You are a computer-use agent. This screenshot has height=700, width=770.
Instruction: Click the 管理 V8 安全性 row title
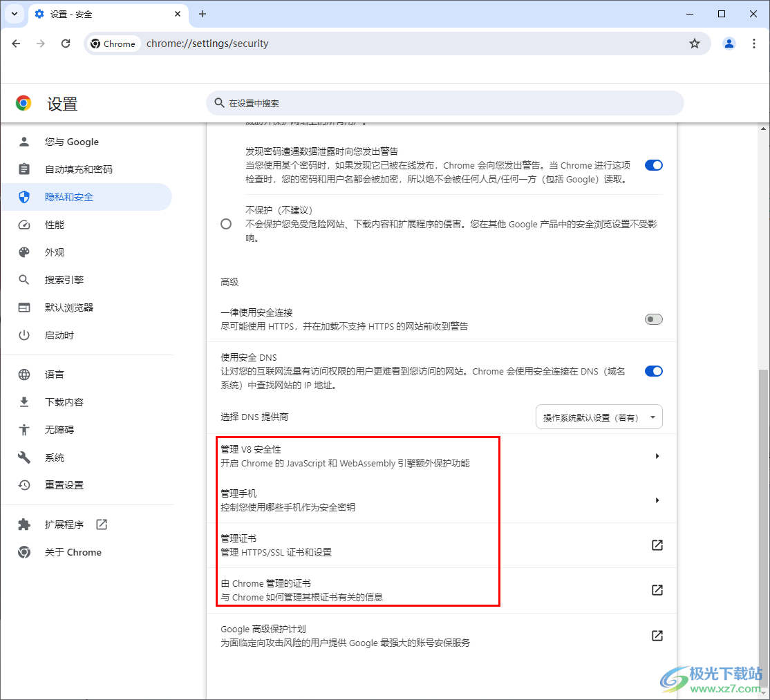250,449
